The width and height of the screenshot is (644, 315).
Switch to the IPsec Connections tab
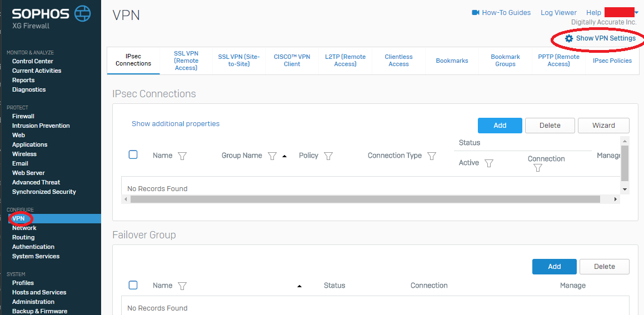(133, 61)
